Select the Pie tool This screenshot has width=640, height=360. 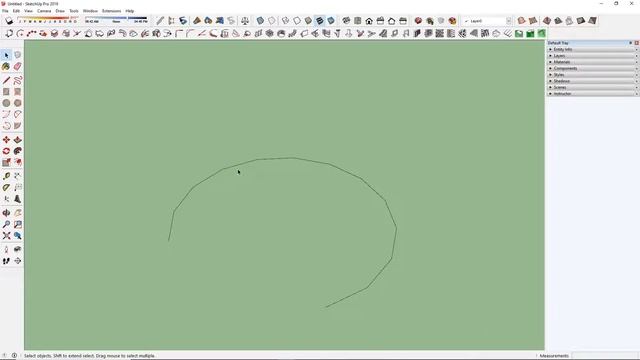click(x=18, y=126)
